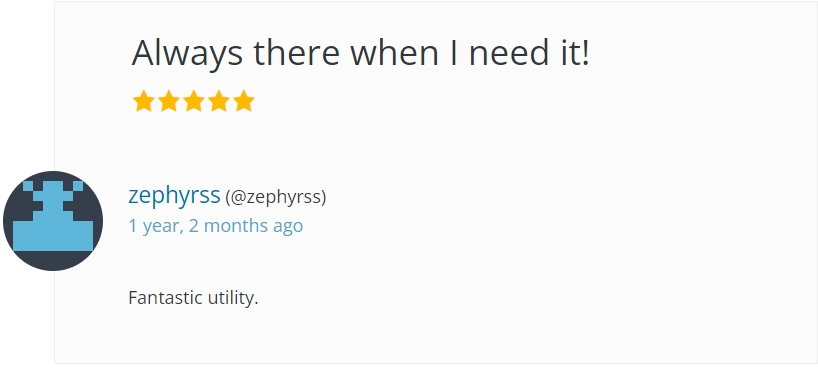Click the word "Fantastic" in the review body
Screen dimensions: 818x372
pos(165,298)
